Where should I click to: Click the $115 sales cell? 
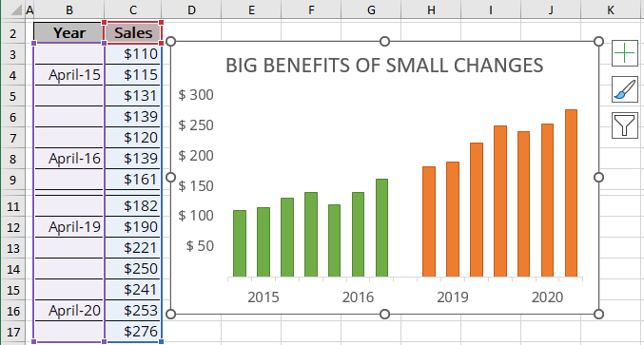[x=133, y=75]
